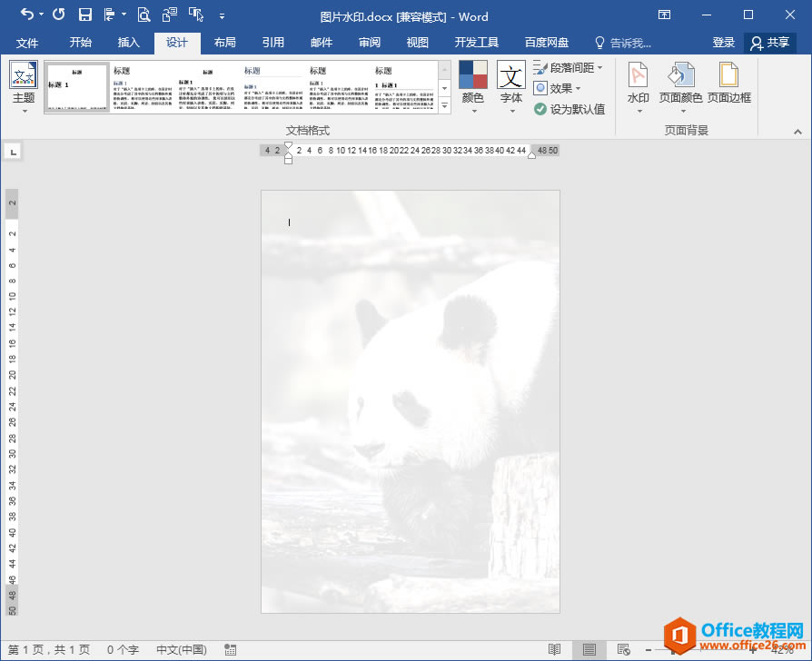The image size is (812, 661).
Task: Open Customize Quick Access Toolbar dropdown
Action: click(x=222, y=16)
